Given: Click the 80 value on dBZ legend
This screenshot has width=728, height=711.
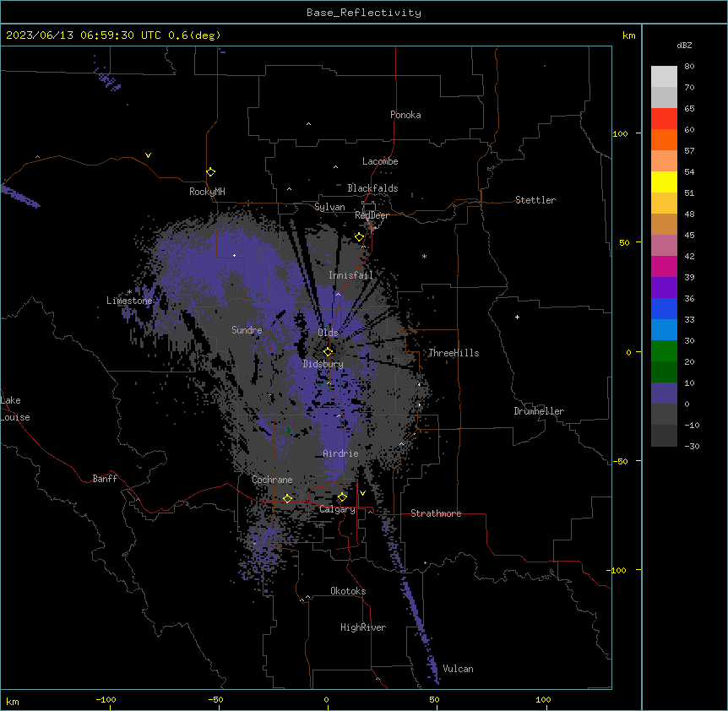Looking at the screenshot, I should pyautogui.click(x=689, y=67).
